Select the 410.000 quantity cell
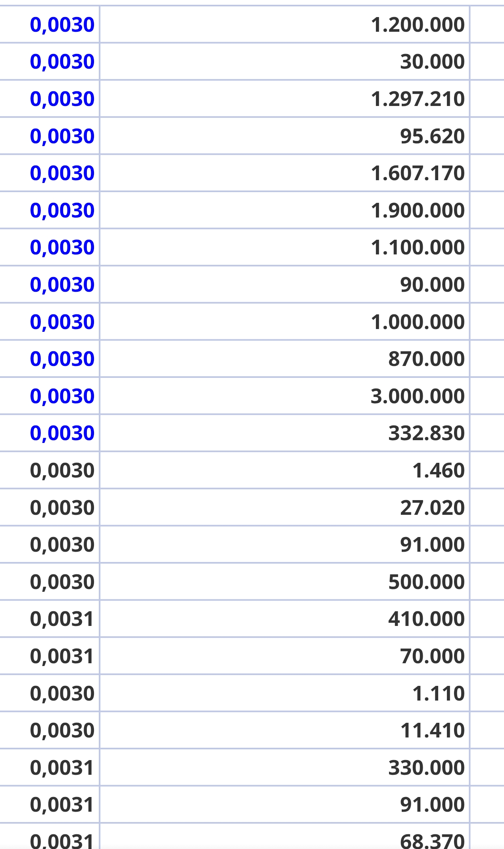The height and width of the screenshot is (849, 504). [285, 619]
